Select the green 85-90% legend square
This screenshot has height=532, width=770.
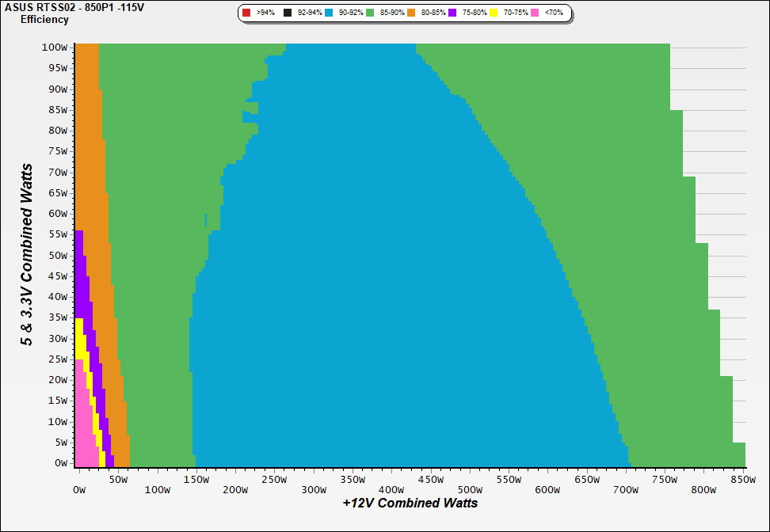pos(370,13)
